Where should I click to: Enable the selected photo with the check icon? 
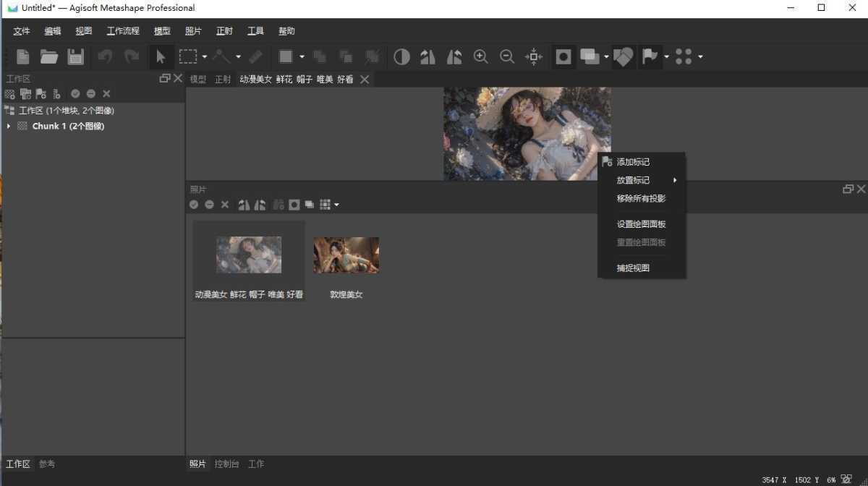coord(193,205)
